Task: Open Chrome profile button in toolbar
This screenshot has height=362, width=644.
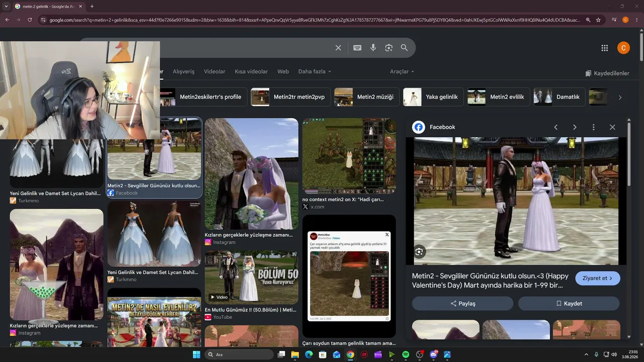Action: click(625, 20)
